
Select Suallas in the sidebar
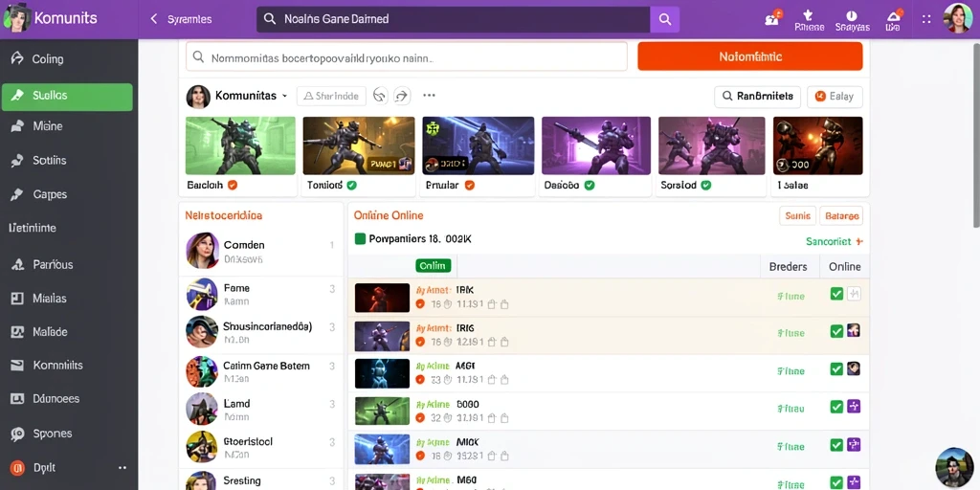tap(68, 97)
